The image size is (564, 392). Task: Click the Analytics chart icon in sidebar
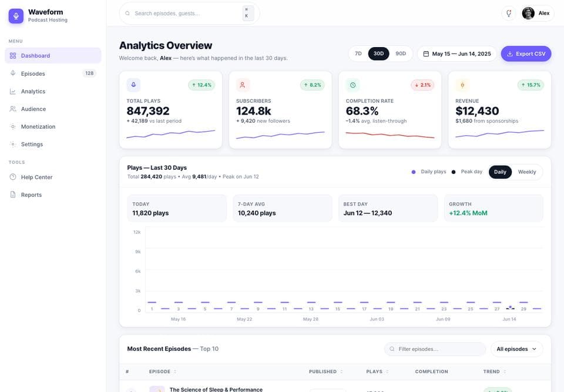click(x=13, y=92)
